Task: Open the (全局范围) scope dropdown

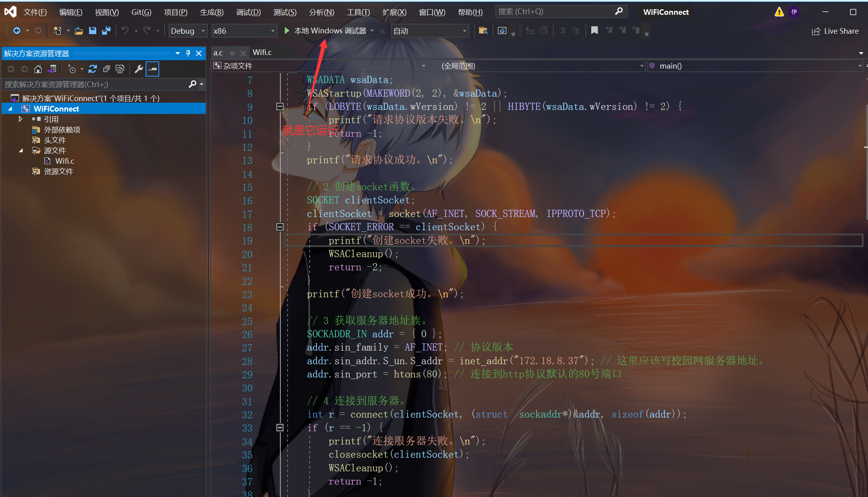Action: click(x=537, y=66)
